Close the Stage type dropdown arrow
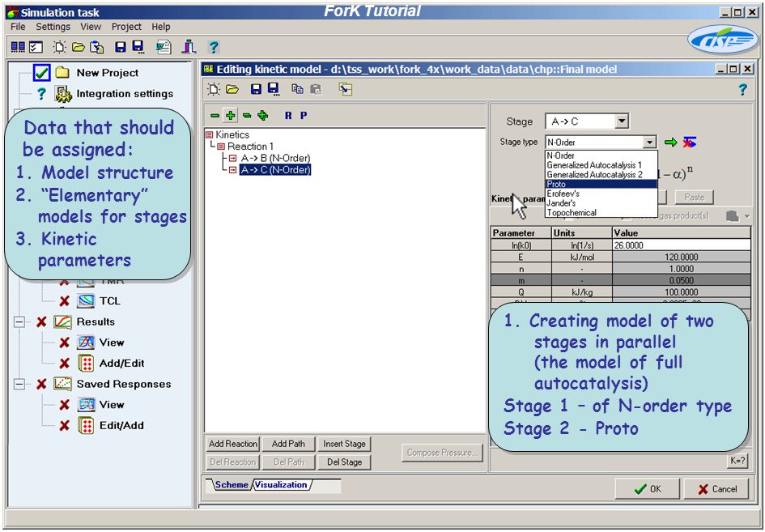This screenshot has width=765, height=532. (x=649, y=142)
